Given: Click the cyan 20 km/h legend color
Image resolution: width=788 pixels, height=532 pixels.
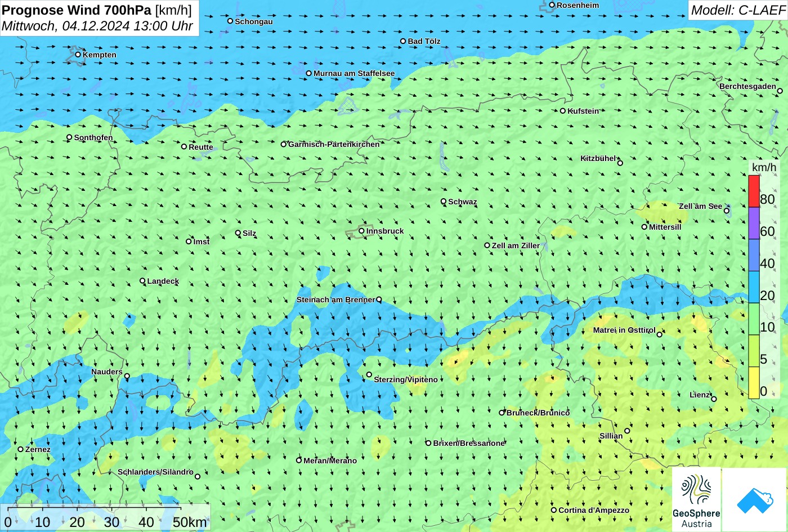Looking at the screenshot, I should (754, 287).
